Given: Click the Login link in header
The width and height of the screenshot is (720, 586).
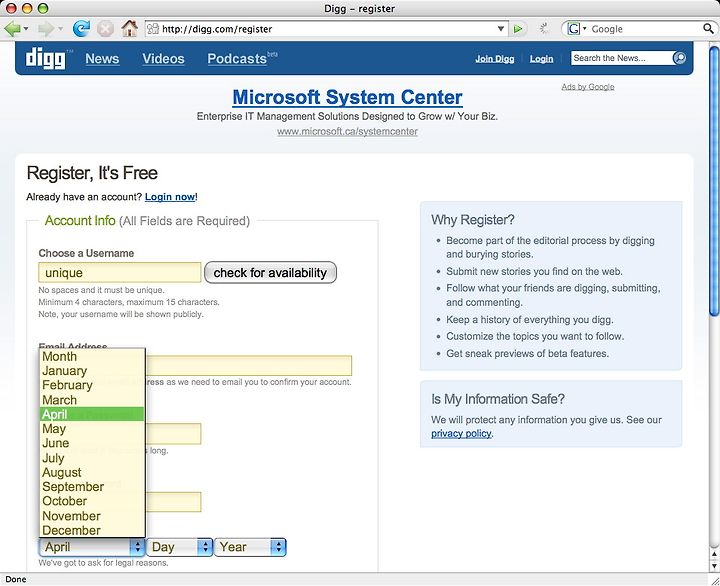Looking at the screenshot, I should click(541, 59).
